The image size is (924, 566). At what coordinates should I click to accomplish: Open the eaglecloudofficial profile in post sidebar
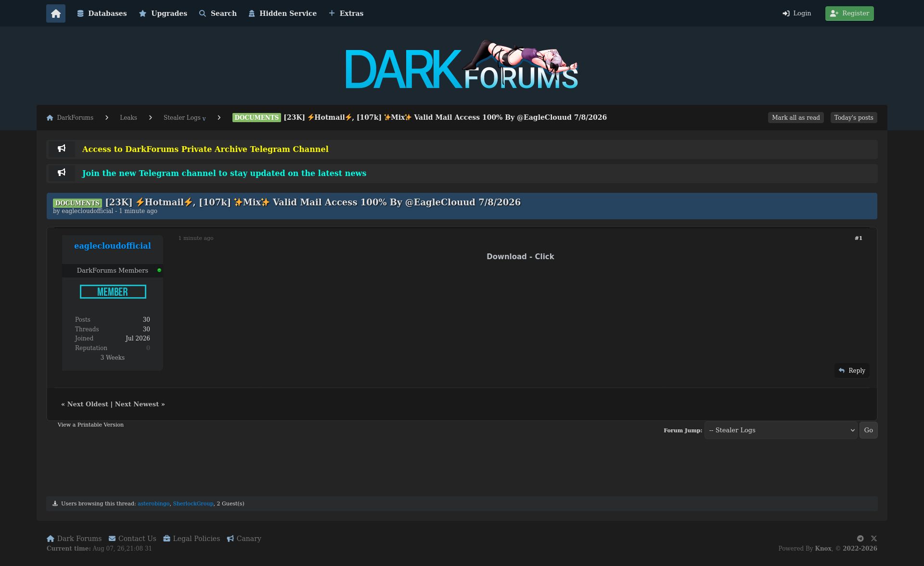click(113, 246)
